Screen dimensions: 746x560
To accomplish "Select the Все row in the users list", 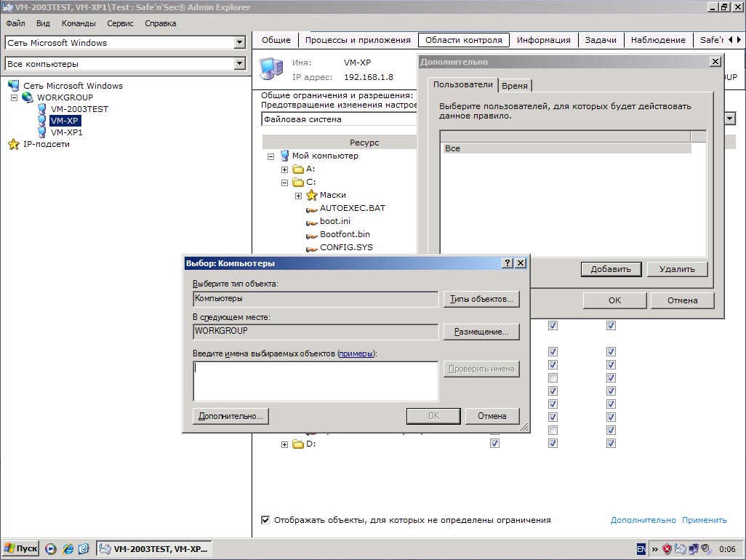I will pyautogui.click(x=566, y=148).
